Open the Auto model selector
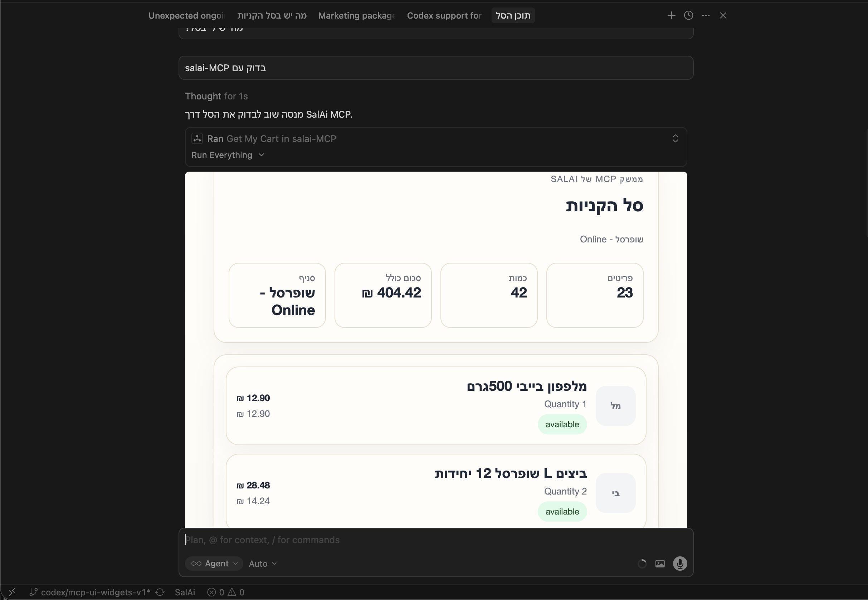The image size is (868, 600). pos(262,564)
